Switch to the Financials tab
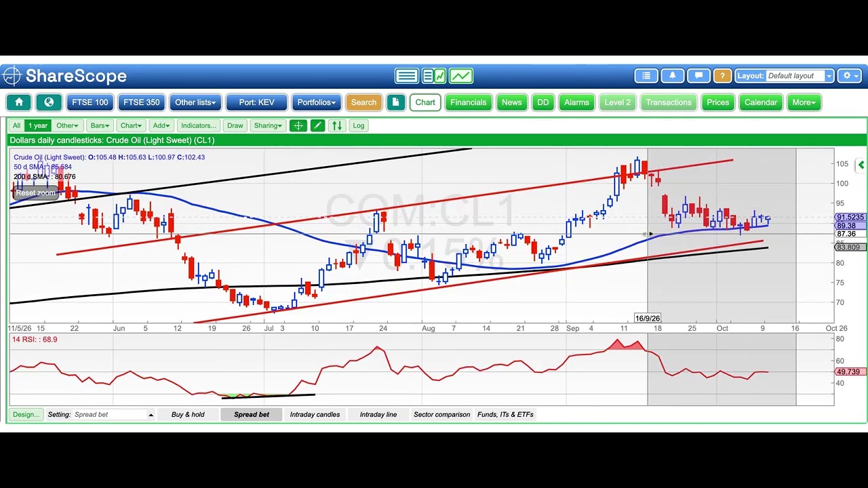868x488 pixels. (x=469, y=102)
